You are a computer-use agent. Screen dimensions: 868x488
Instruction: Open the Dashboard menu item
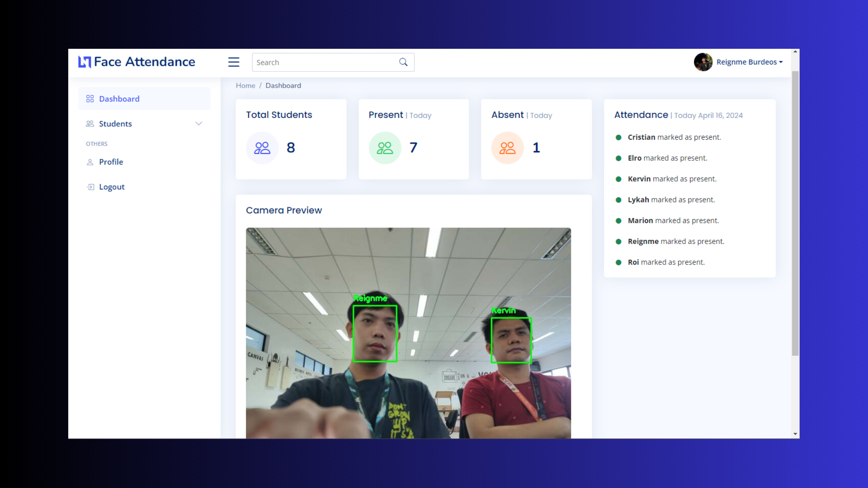click(x=119, y=98)
